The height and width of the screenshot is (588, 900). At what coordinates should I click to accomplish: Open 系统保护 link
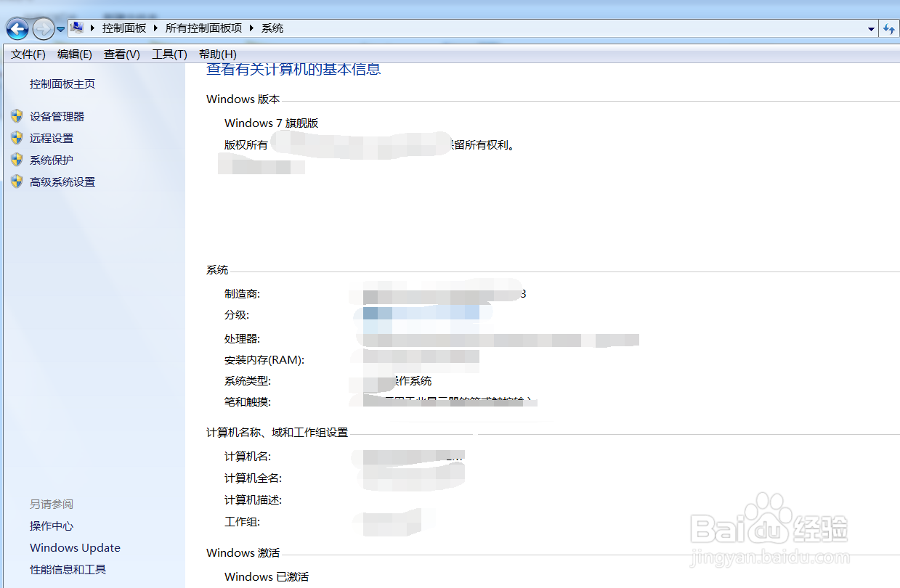pyautogui.click(x=52, y=160)
